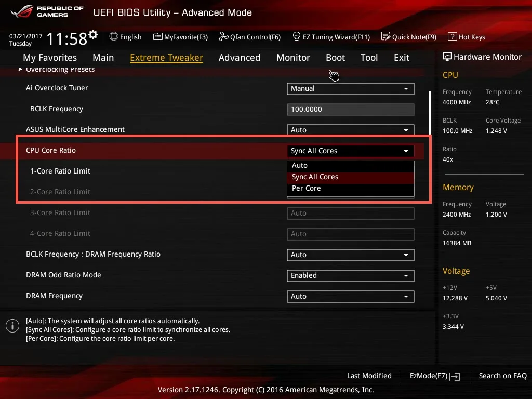Go to the Monitor tab
Viewport: 532px width, 399px height.
(293, 58)
